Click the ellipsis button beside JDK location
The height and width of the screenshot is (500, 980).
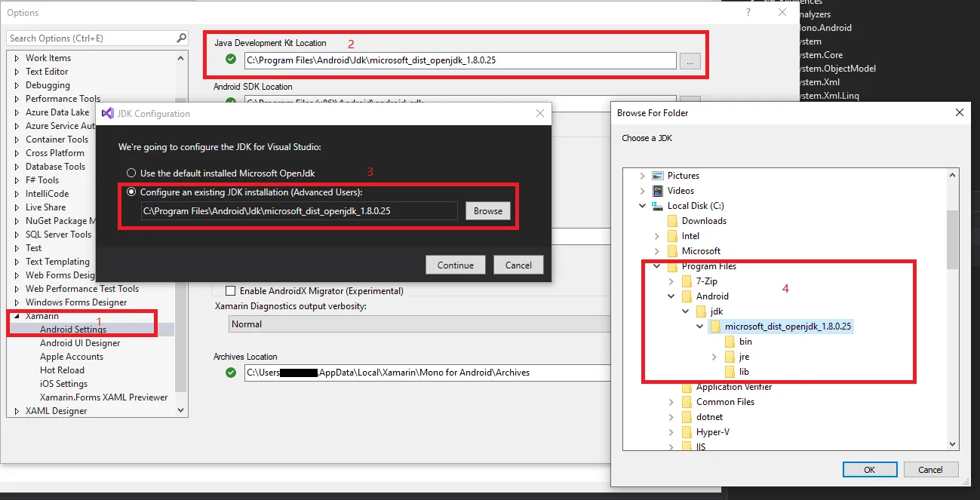tap(690, 61)
